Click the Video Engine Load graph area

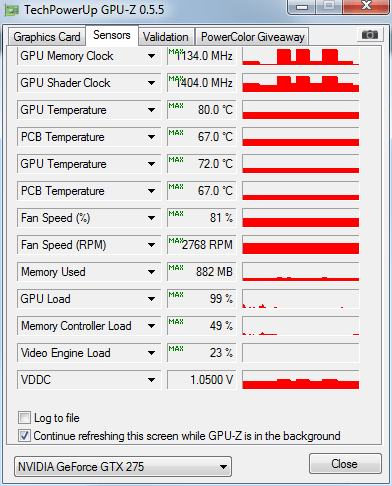301,353
